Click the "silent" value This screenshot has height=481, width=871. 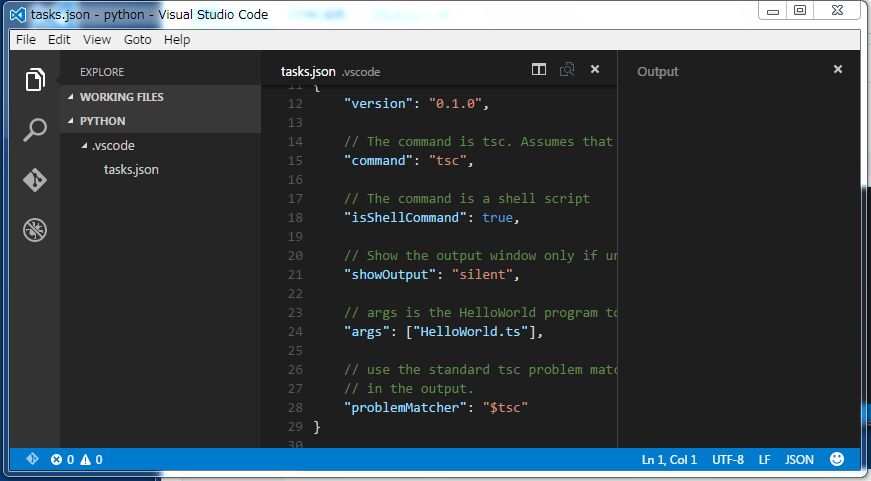pyautogui.click(x=482, y=274)
